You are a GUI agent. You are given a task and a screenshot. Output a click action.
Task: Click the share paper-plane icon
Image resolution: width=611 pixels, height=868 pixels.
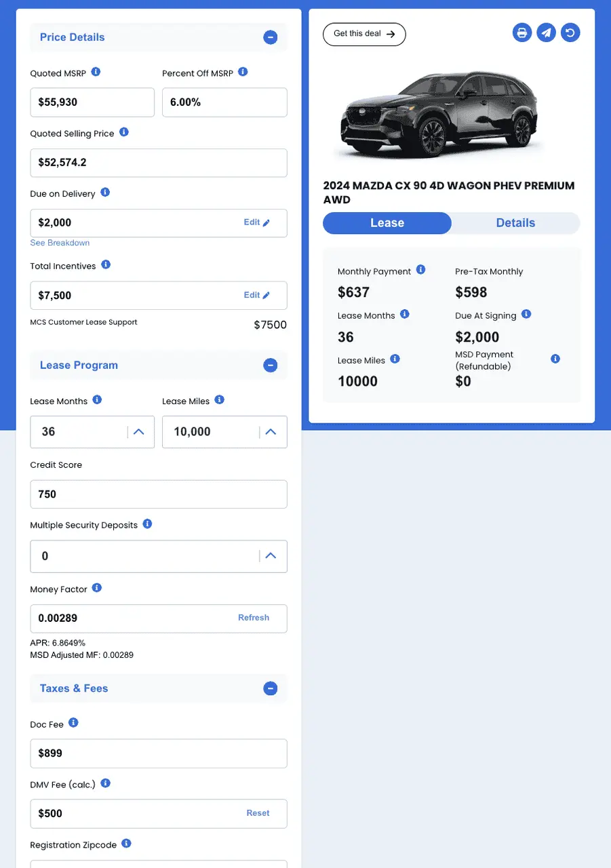coord(546,33)
